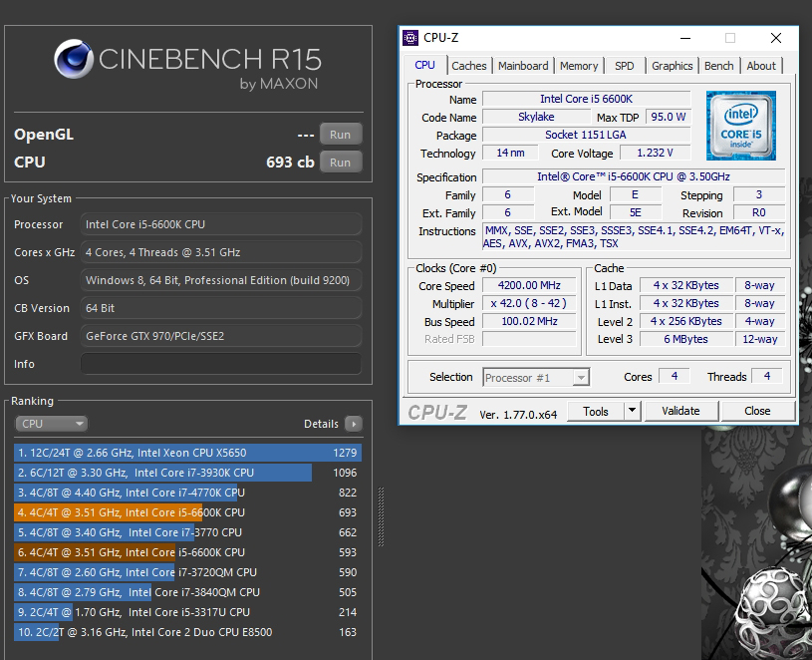Viewport: 812px width, 660px height.
Task: Select ranking row Core 2 Duo E8500
Action: click(x=187, y=632)
